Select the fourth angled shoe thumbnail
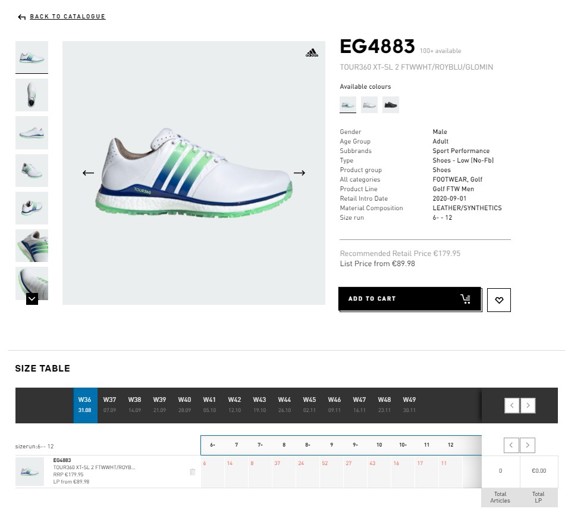Screen dimensions: 568x520 coord(32,170)
